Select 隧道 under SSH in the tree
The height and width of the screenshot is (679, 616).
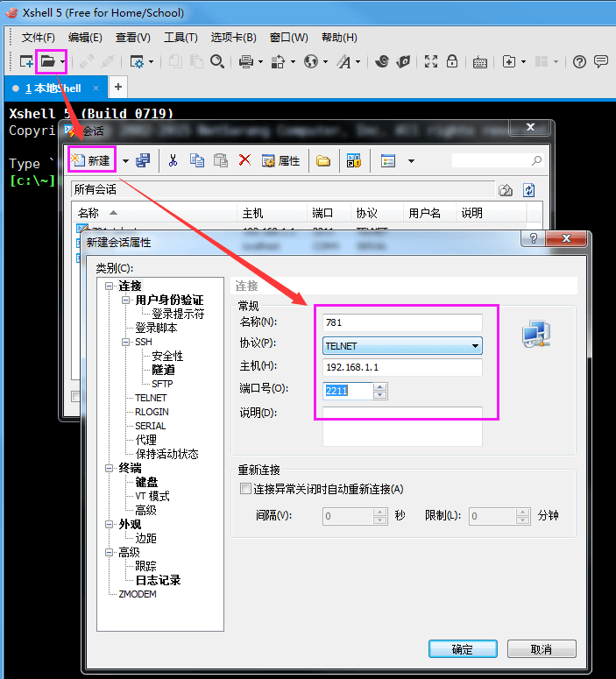[x=163, y=370]
